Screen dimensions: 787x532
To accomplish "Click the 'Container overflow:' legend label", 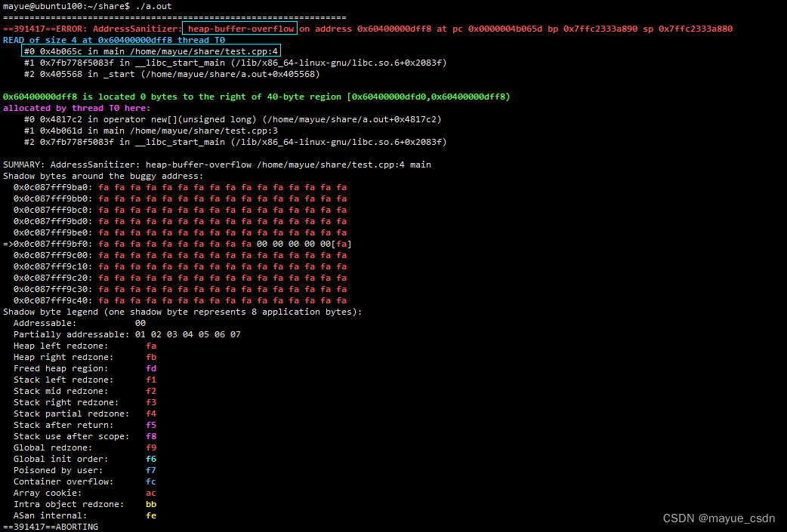I will coord(63,482).
